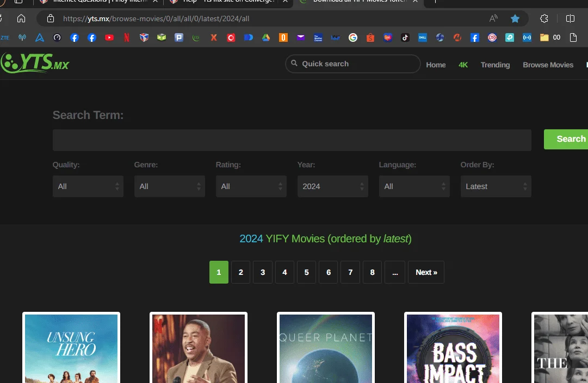Open the speedometer speed test bookmark
The width and height of the screenshot is (588, 383).
click(x=57, y=37)
